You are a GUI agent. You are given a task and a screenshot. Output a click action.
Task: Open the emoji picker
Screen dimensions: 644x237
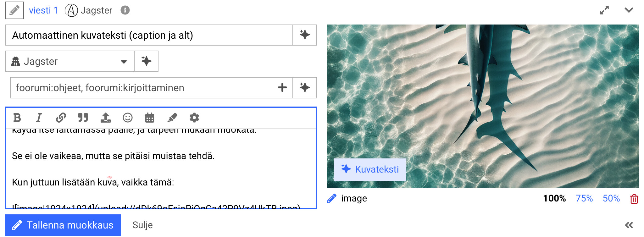[127, 118]
